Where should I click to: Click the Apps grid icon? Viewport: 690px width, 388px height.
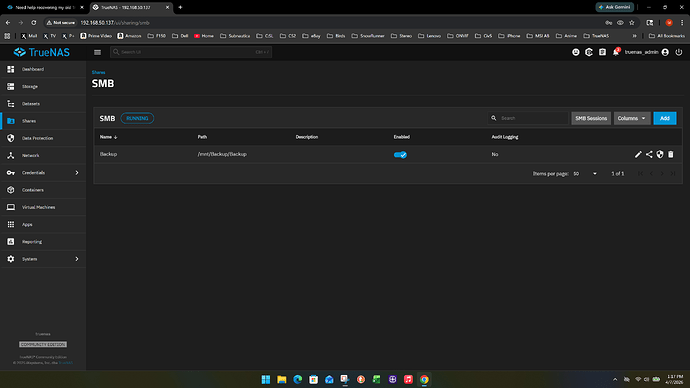pyautogui.click(x=11, y=224)
